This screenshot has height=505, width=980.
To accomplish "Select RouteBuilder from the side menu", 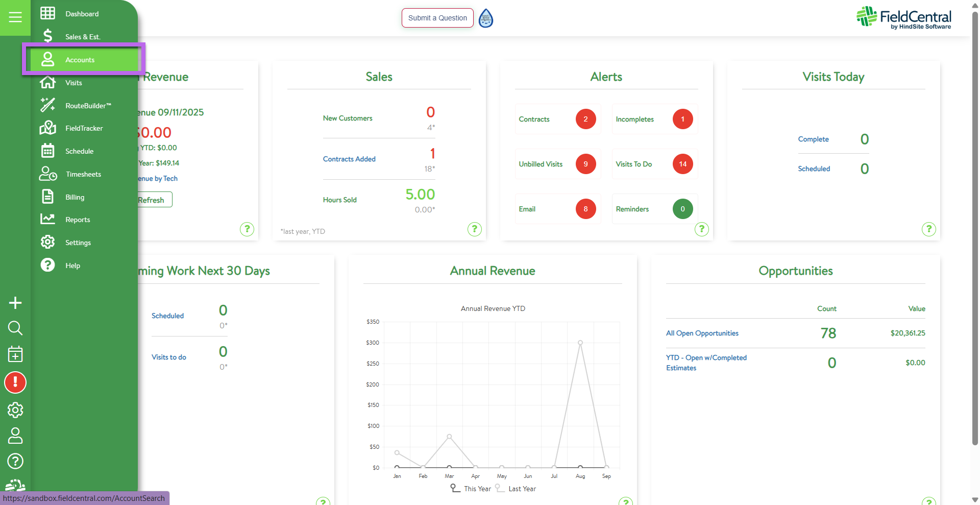I will pos(88,106).
